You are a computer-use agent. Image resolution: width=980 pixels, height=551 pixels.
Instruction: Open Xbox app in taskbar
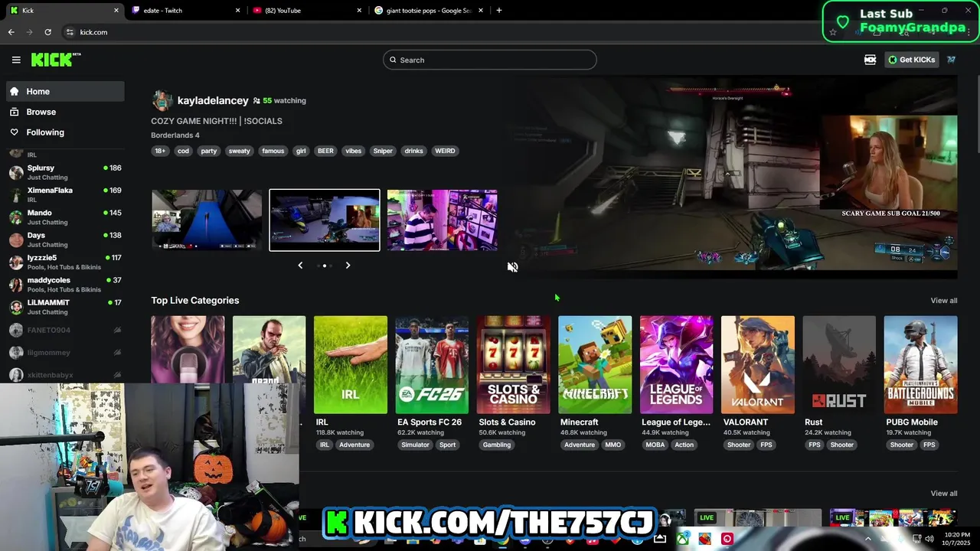click(681, 539)
